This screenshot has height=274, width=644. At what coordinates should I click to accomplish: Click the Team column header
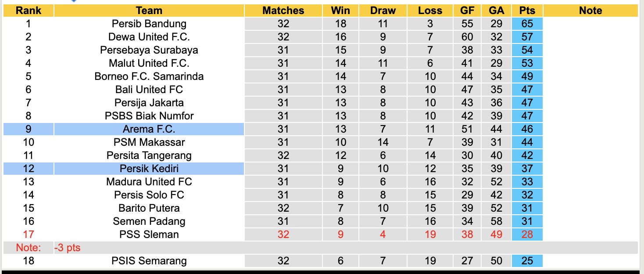coord(149,11)
